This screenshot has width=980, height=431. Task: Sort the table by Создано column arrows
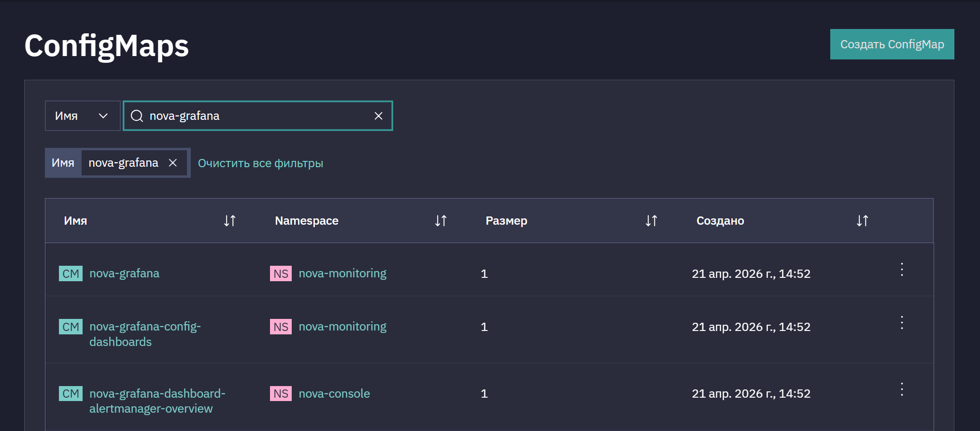[x=863, y=221]
